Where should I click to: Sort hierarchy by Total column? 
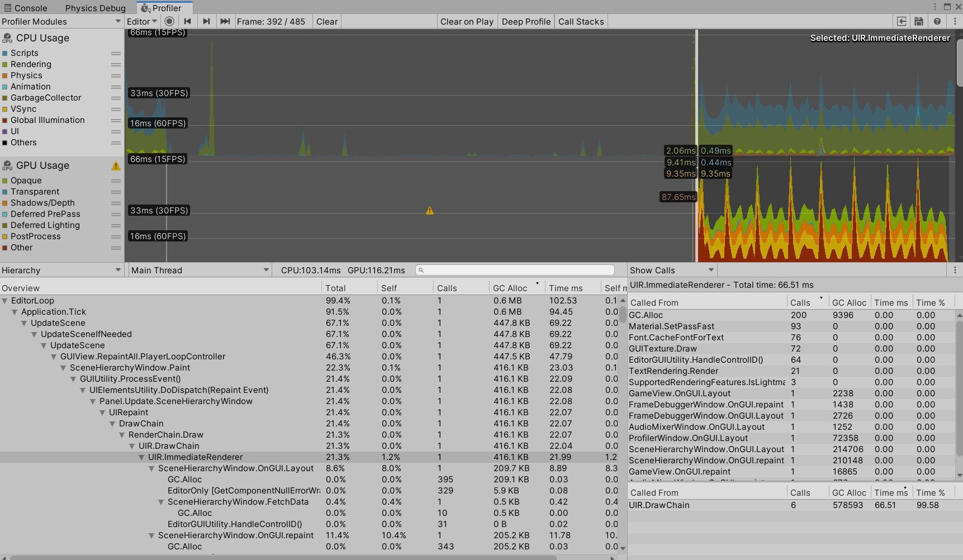click(349, 288)
